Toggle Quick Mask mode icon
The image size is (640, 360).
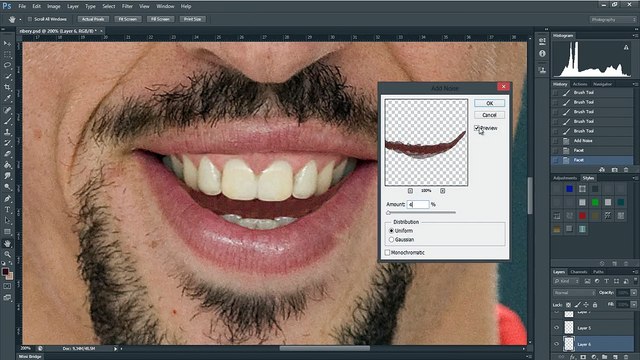[x=7, y=286]
